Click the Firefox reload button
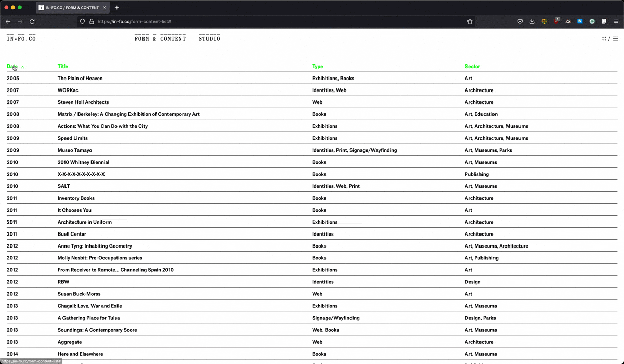This screenshot has height=364, width=624. [32, 22]
